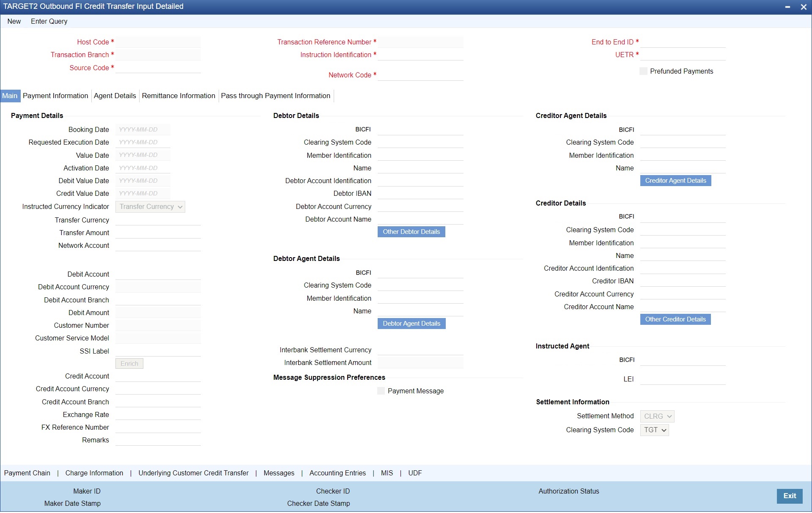Minimize the TARGET2 Outbound window
The width and height of the screenshot is (812, 513).
click(787, 7)
